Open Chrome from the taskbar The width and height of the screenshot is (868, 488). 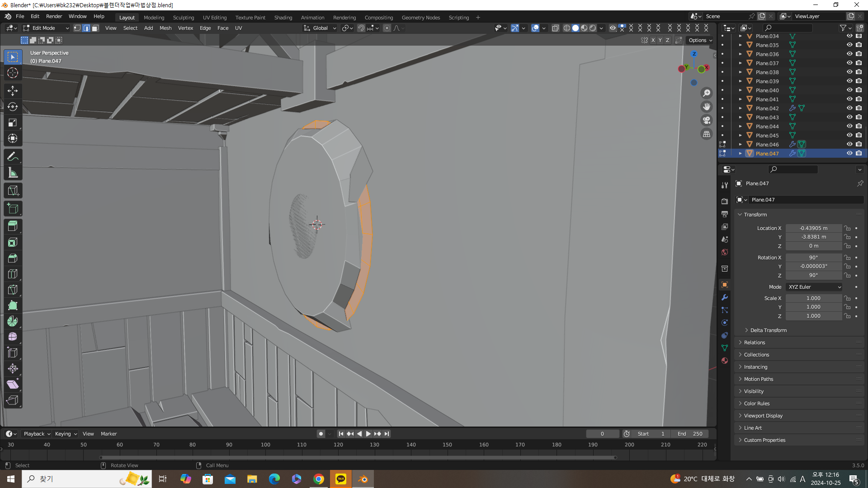319,479
